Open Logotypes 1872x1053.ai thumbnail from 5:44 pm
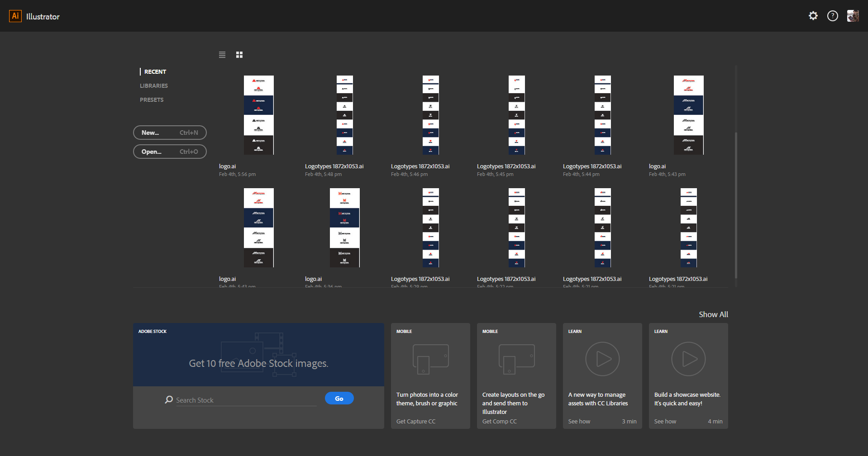This screenshot has height=456, width=868. [602, 115]
